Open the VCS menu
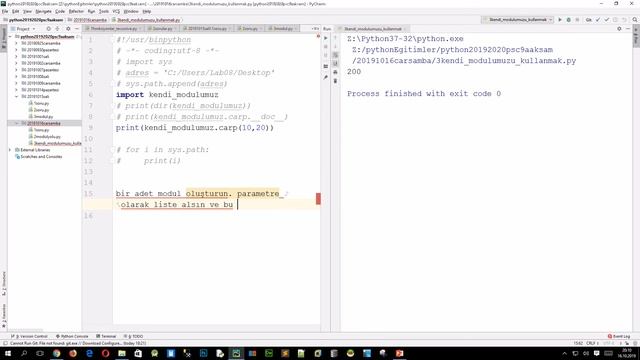Image resolution: width=640 pixels, height=360 pixels. (116, 11)
